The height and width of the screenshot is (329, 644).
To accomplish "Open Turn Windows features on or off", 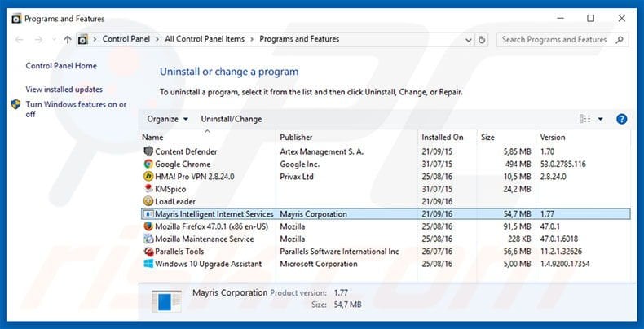I will click(x=76, y=109).
